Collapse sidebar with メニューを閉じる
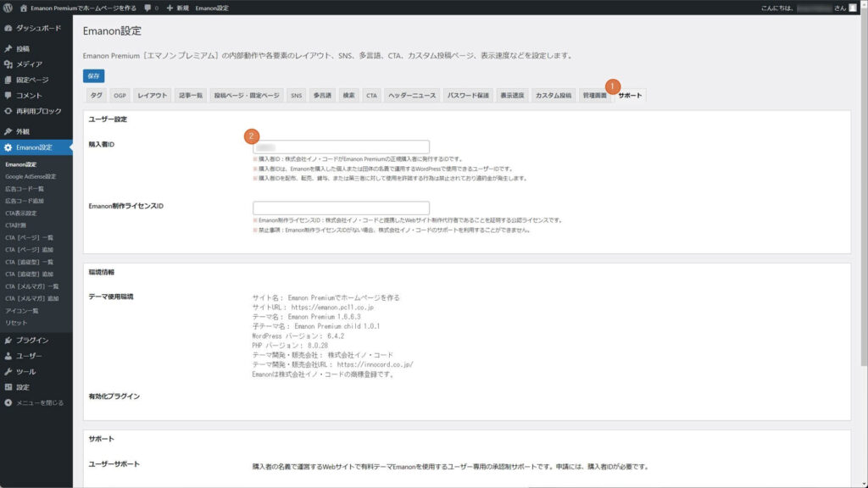 [x=39, y=402]
